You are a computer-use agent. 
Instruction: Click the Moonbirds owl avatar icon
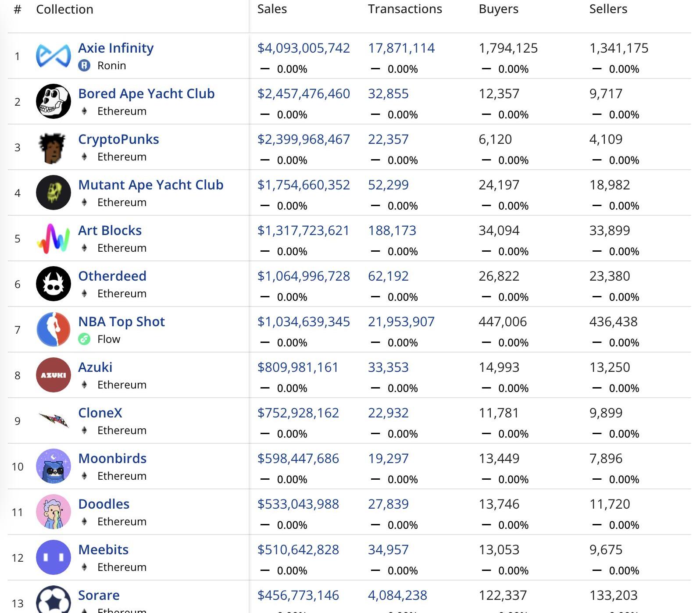[x=53, y=467]
